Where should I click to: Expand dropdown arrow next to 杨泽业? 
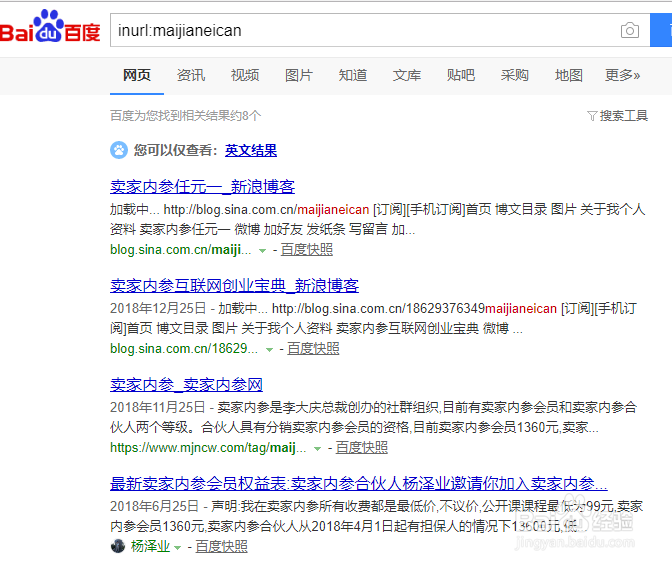coord(177,548)
